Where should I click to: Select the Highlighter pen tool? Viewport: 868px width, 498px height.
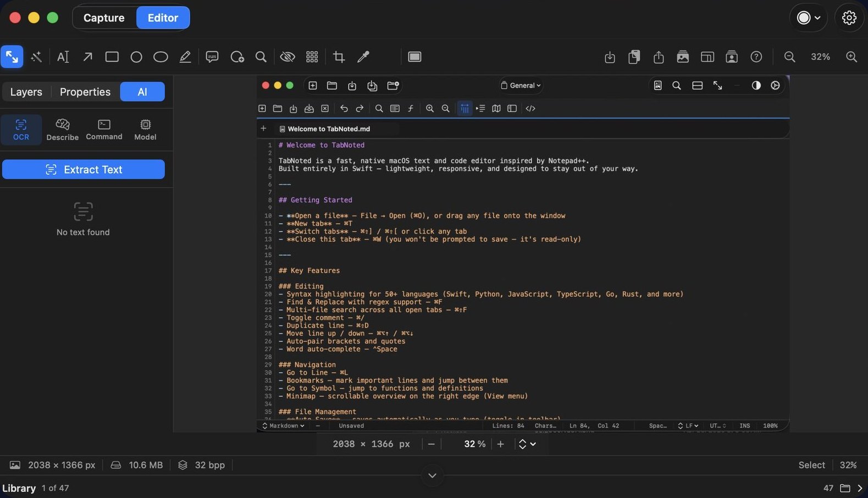(x=185, y=57)
